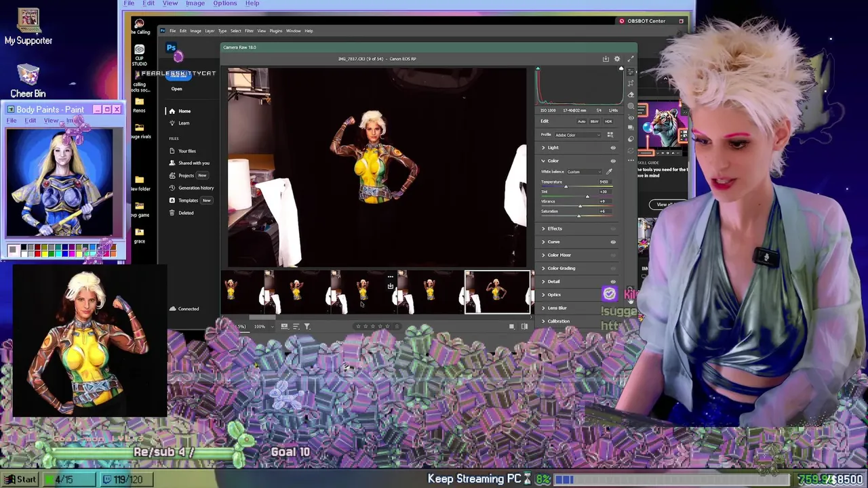Open the Masking tool circle icon
Viewport: 868px width, 488px height.
pyautogui.click(x=631, y=106)
